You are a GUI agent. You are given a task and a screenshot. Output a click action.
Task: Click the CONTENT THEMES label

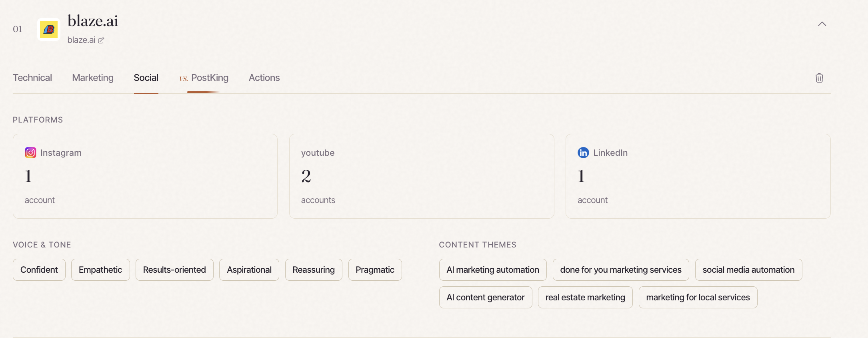(478, 245)
